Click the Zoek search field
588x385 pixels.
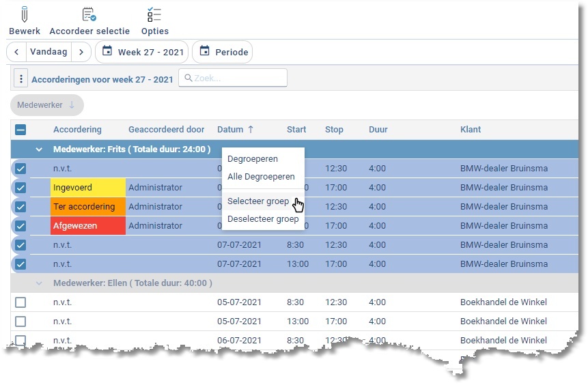click(x=233, y=78)
